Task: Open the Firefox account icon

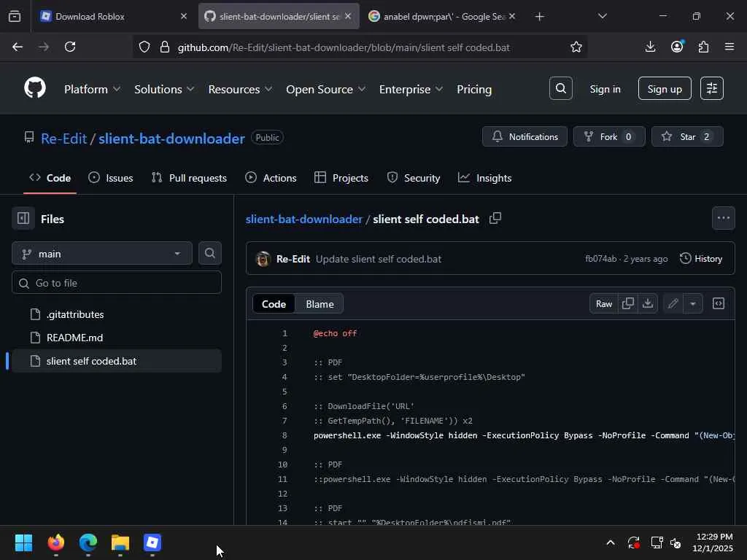Action: pos(677,47)
